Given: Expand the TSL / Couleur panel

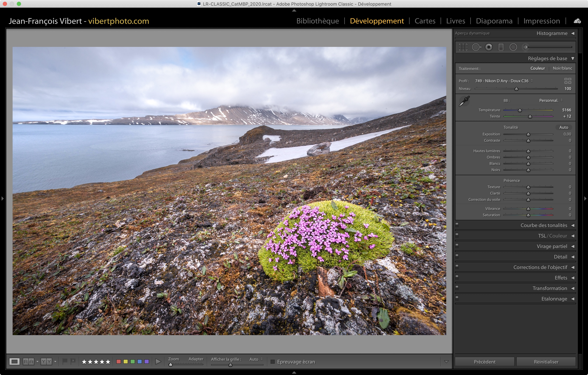Looking at the screenshot, I should (573, 236).
